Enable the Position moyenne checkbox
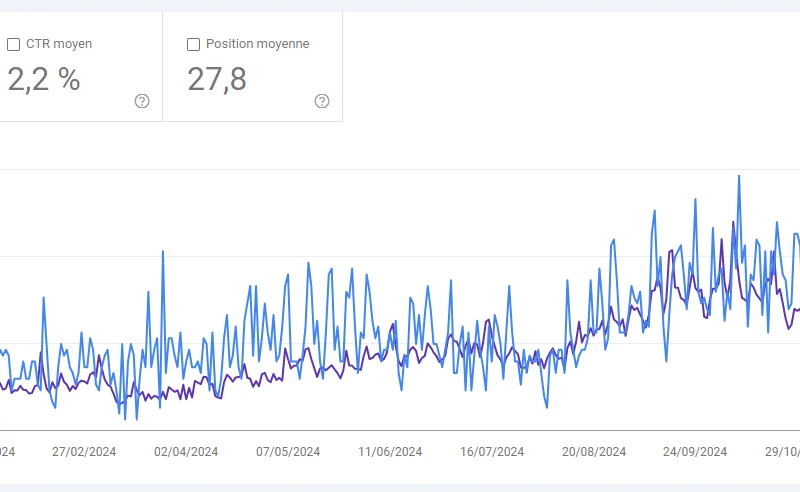 pos(193,44)
